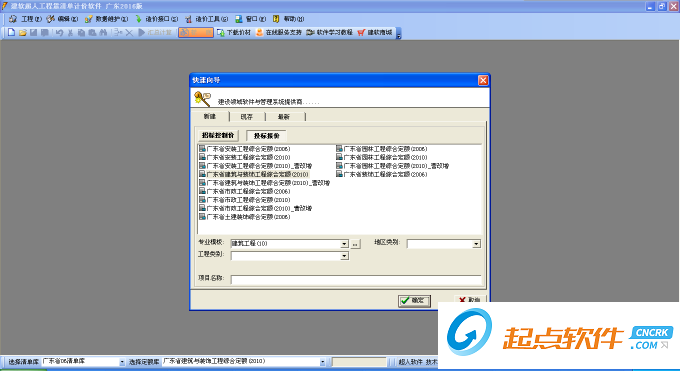
Task: Open the 造价工具 menu
Action: point(206,19)
